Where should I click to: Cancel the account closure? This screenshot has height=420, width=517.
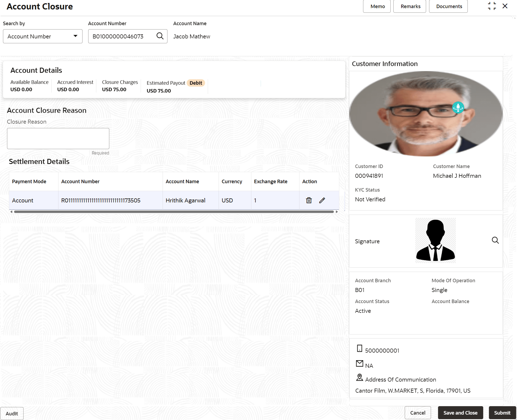pos(418,413)
